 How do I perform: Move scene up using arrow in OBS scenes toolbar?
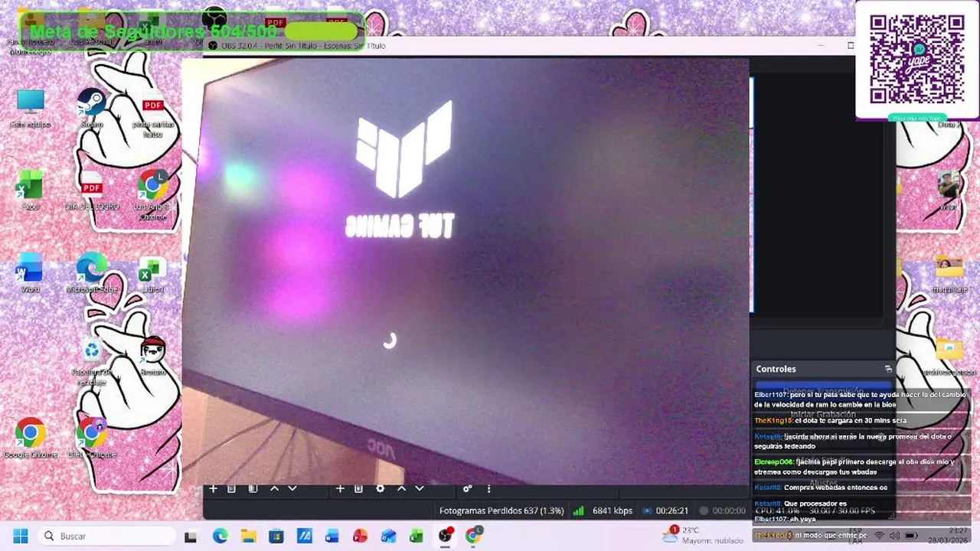(274, 488)
